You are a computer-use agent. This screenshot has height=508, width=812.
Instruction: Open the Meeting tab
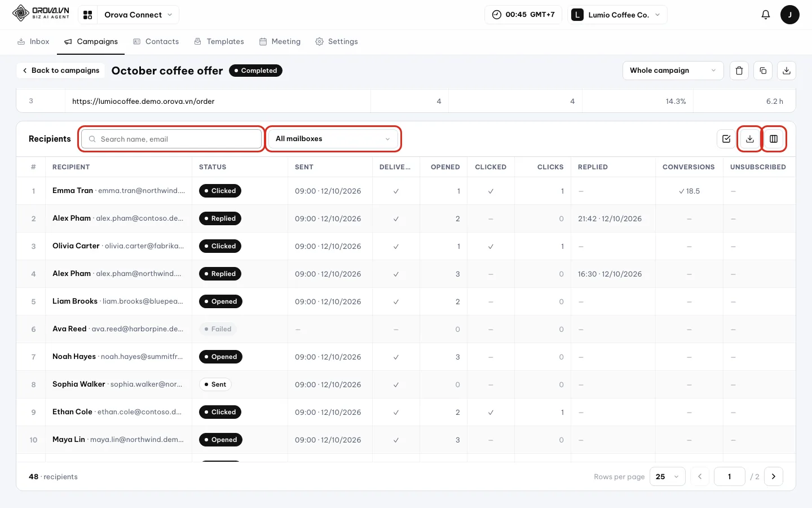click(280, 42)
